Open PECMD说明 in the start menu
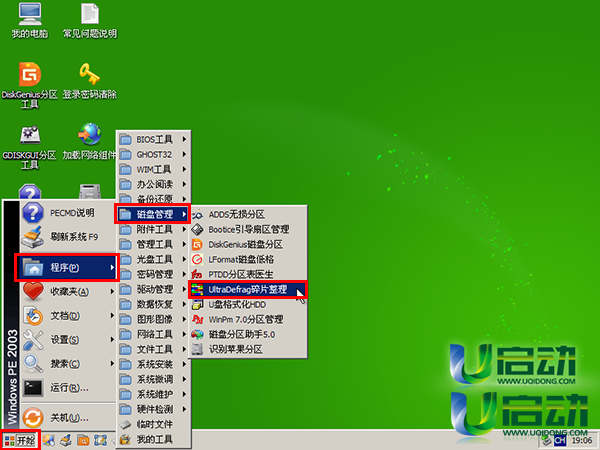The width and height of the screenshot is (600, 450). (67, 213)
